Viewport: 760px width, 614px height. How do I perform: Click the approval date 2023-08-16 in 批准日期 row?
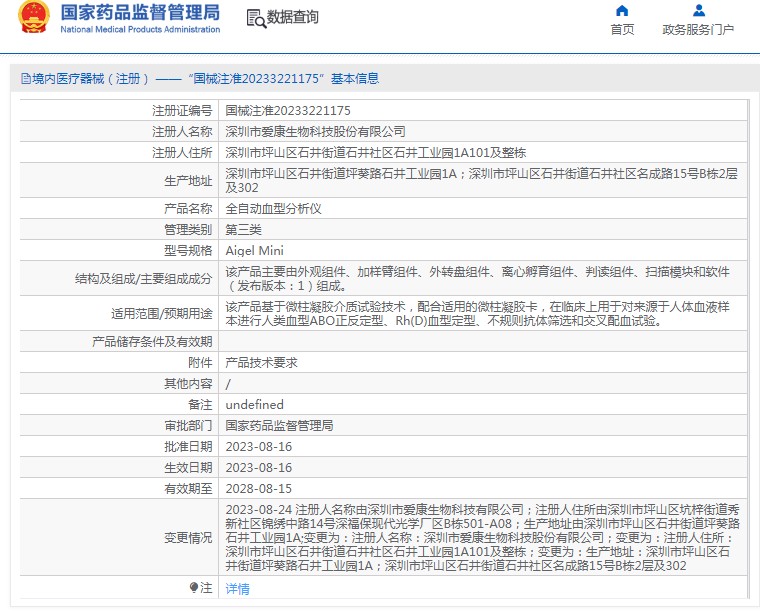[259, 446]
